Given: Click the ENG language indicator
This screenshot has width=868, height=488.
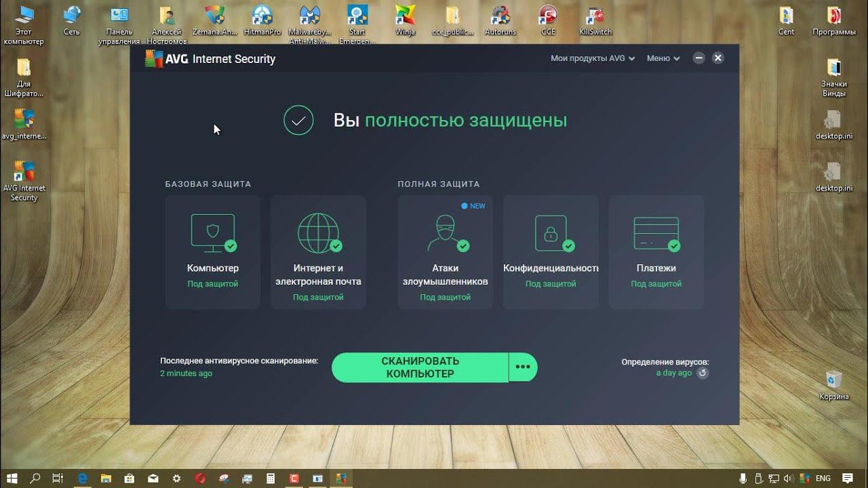Looking at the screenshot, I should [x=823, y=479].
